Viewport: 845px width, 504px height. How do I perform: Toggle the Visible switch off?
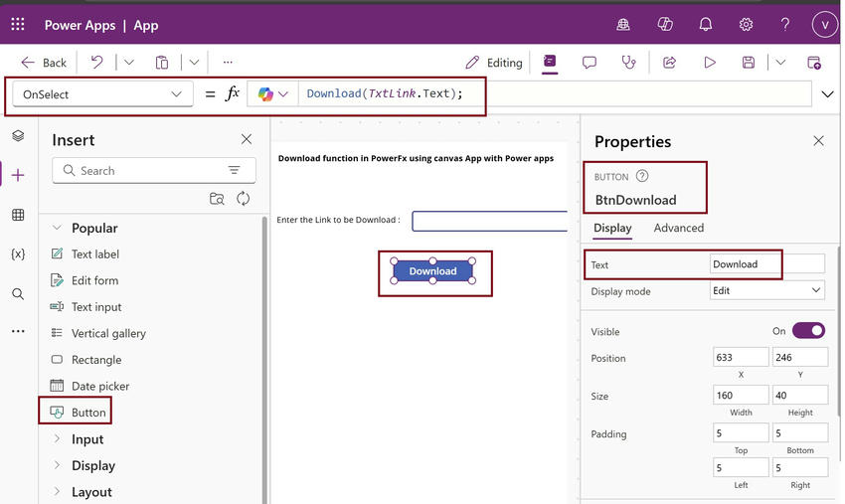click(808, 331)
